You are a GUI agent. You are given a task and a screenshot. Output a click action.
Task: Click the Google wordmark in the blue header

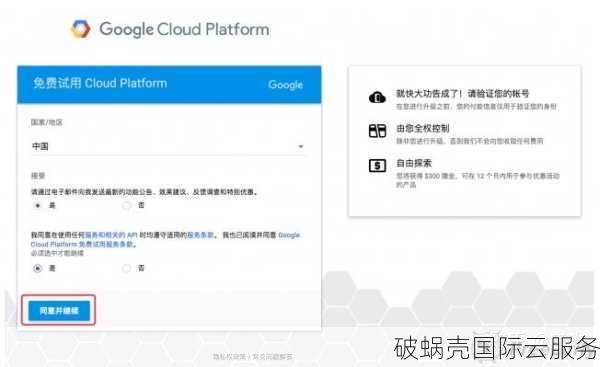[x=285, y=85]
